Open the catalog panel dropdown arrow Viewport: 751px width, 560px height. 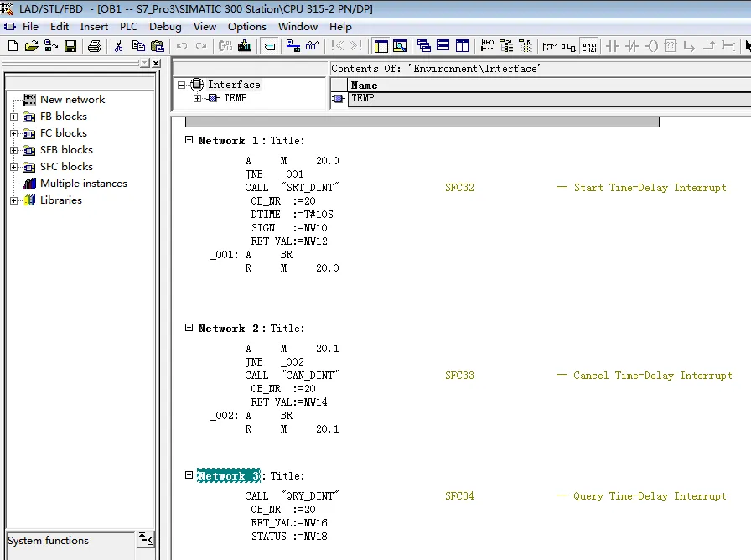coord(145,63)
